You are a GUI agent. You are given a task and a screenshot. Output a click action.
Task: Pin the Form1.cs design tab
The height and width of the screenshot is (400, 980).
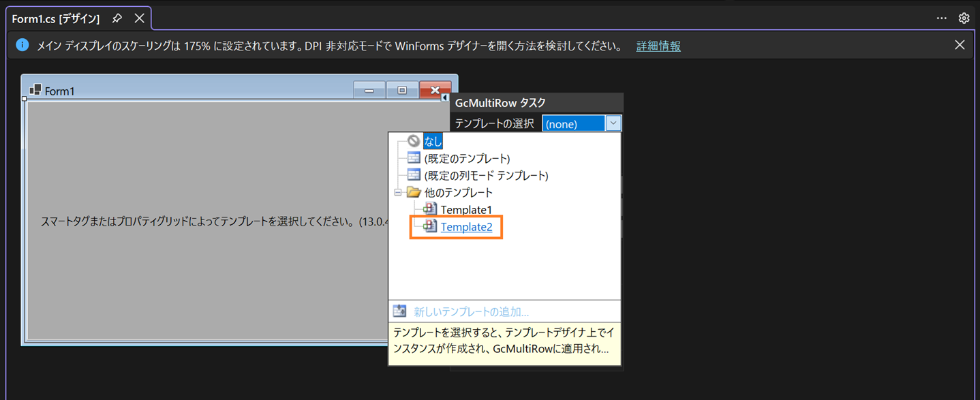click(x=117, y=18)
